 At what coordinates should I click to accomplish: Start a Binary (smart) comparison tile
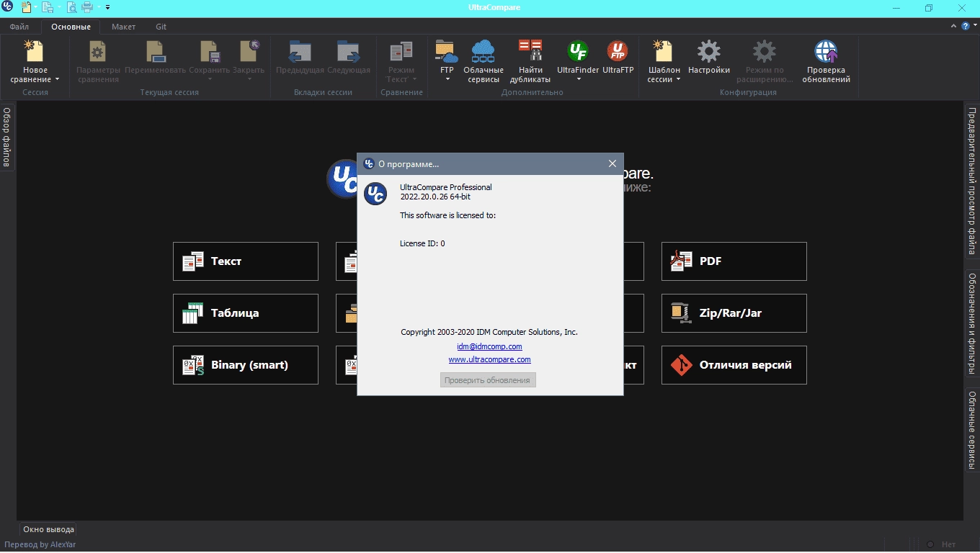click(x=246, y=365)
